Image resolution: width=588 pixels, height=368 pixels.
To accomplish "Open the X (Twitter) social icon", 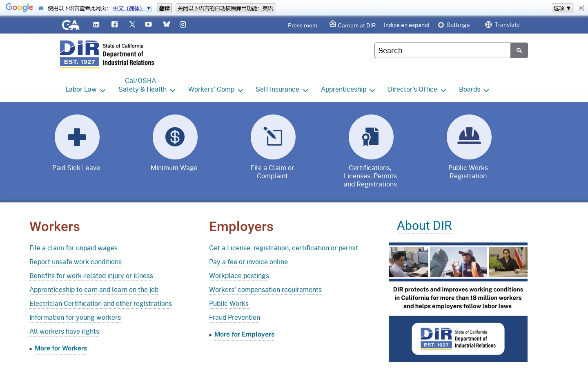I will click(x=132, y=25).
